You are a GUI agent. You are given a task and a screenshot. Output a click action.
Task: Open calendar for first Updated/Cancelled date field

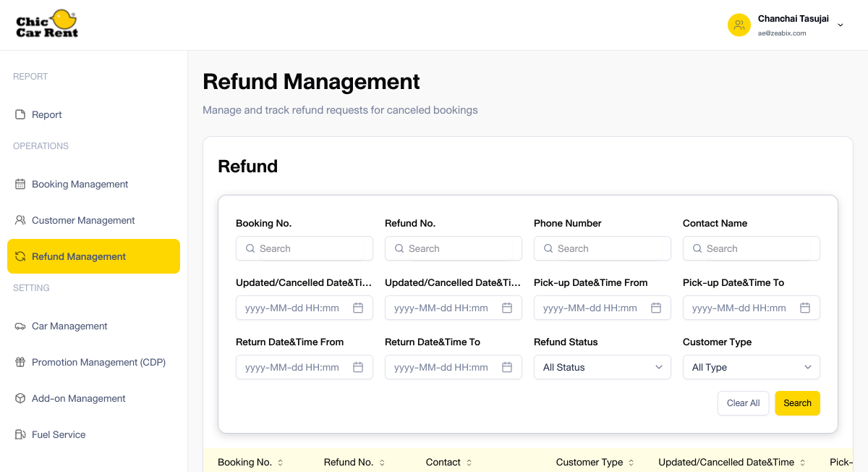coord(358,308)
